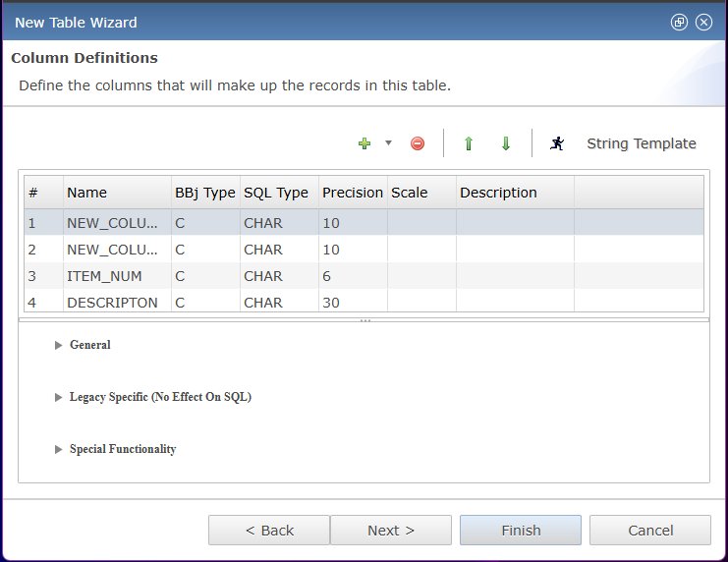The width and height of the screenshot is (728, 562).
Task: Close the New Table Wizard dialog
Action: (703, 22)
